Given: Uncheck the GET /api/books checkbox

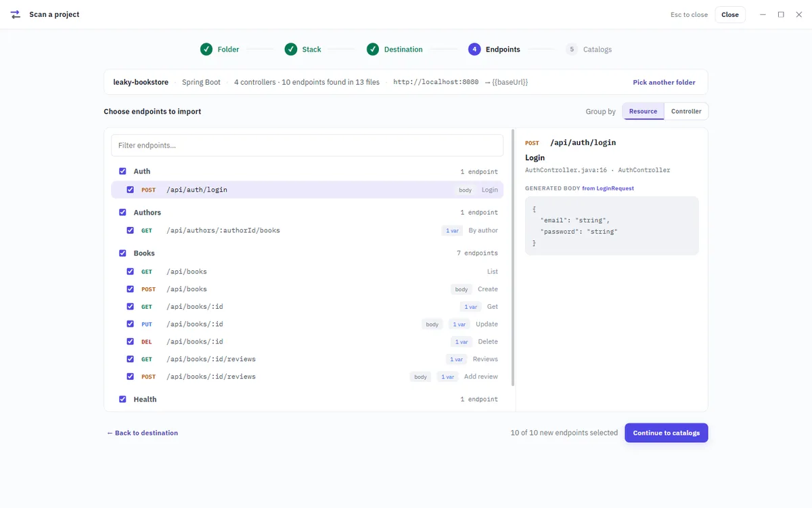Looking at the screenshot, I should click(131, 272).
